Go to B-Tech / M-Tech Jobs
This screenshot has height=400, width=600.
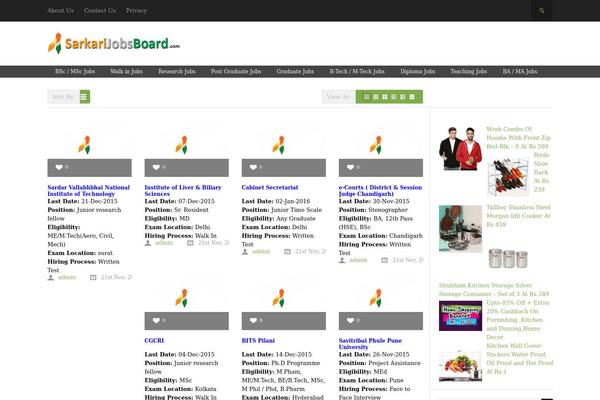(x=357, y=72)
